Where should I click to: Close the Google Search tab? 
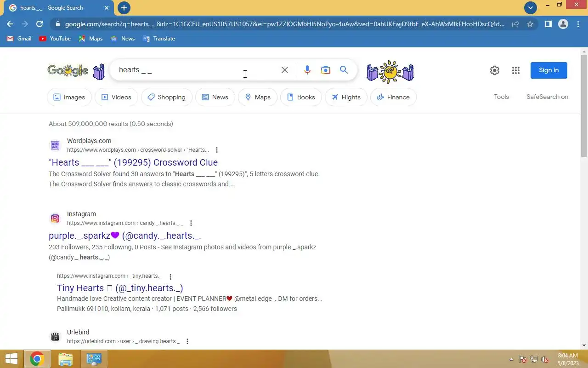(x=107, y=8)
